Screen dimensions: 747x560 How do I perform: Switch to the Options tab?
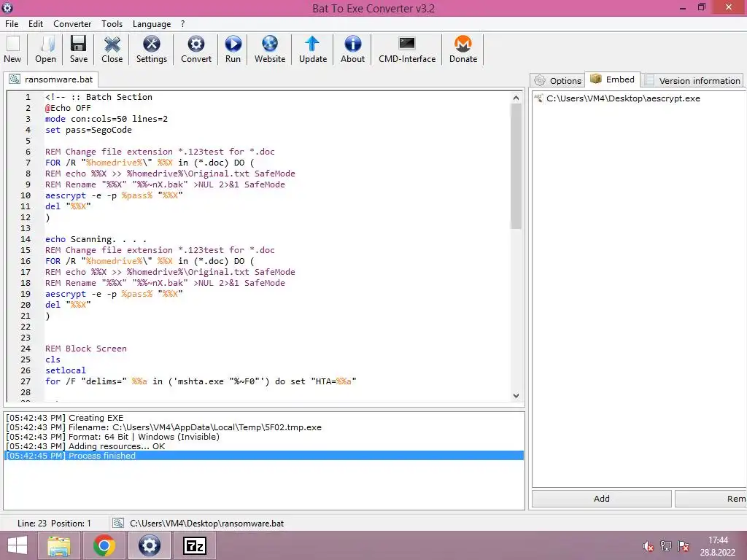tap(557, 80)
